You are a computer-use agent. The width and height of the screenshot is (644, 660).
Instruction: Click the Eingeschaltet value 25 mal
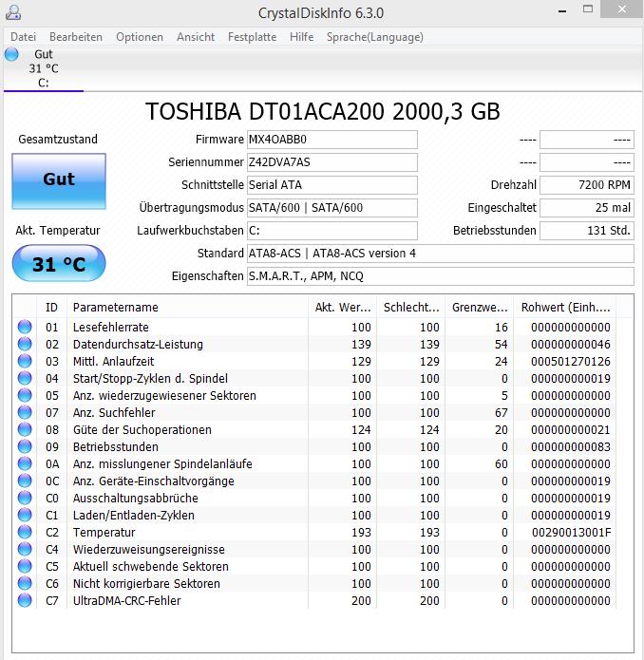(587, 208)
